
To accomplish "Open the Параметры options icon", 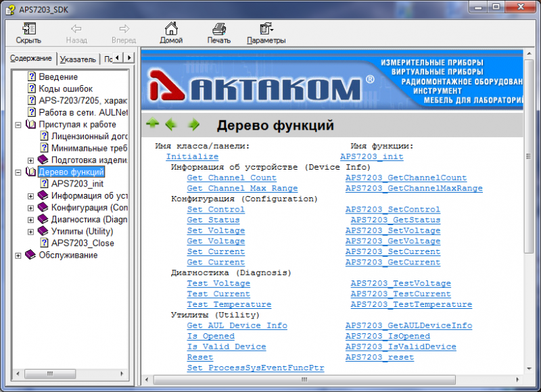I will pos(266,28).
